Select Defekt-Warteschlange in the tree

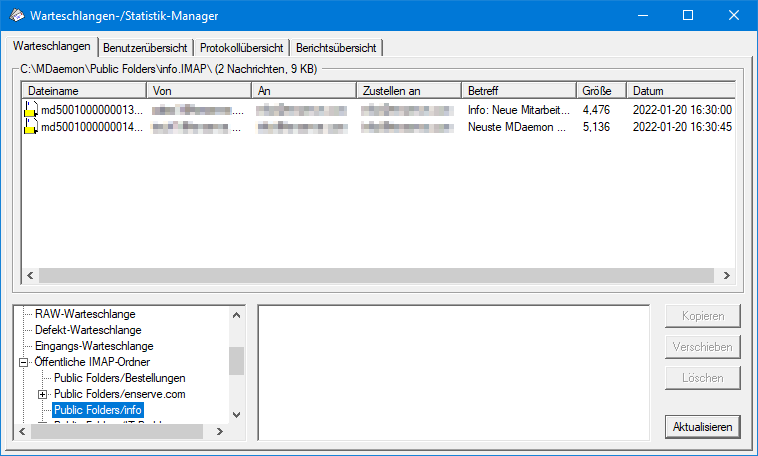click(x=88, y=330)
